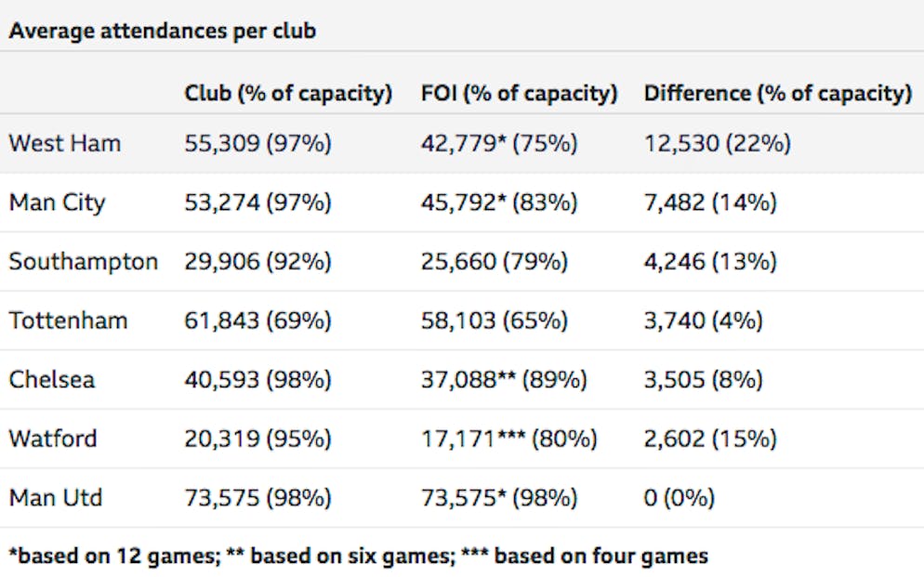Select the Southampton row label

pyautogui.click(x=84, y=261)
